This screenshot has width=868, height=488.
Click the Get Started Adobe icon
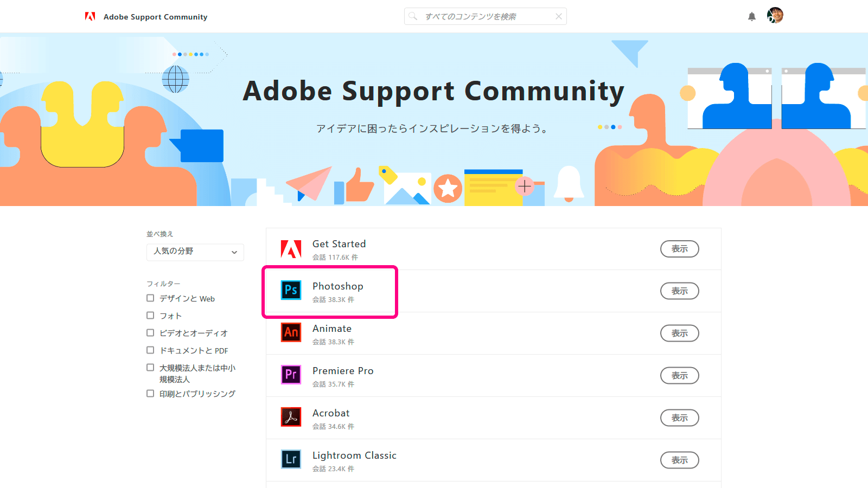pos(291,249)
